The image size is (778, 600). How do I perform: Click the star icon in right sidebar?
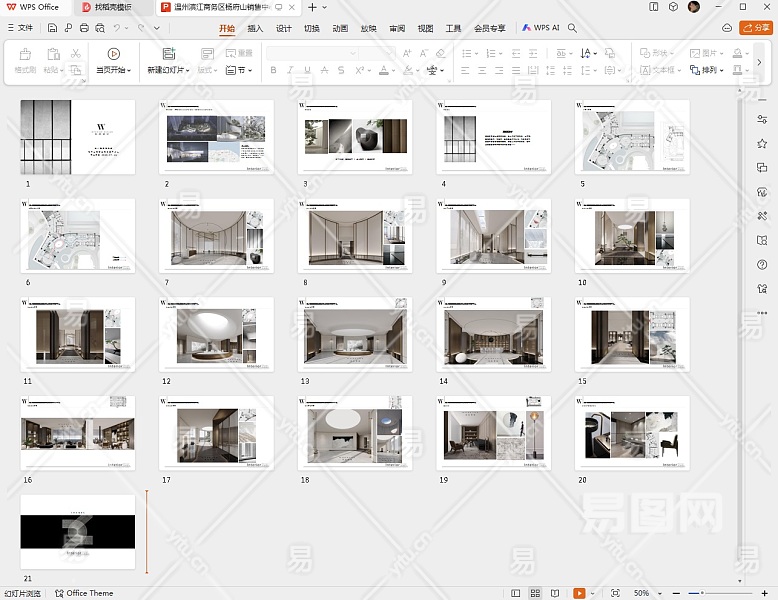click(x=762, y=143)
